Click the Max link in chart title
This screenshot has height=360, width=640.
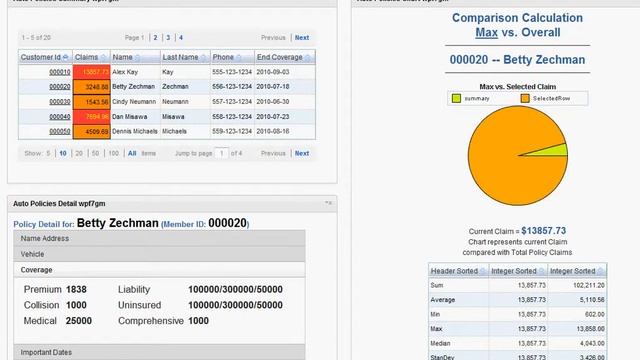pos(487,33)
